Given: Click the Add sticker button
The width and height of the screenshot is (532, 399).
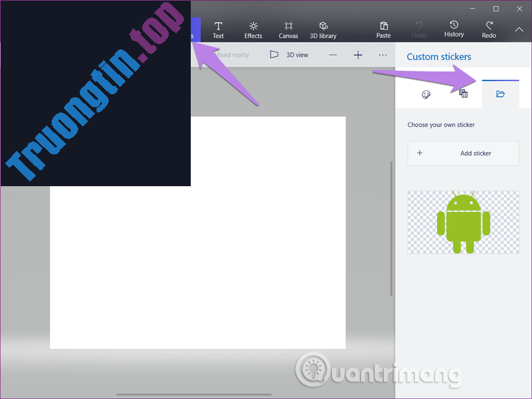Looking at the screenshot, I should pyautogui.click(x=464, y=154).
